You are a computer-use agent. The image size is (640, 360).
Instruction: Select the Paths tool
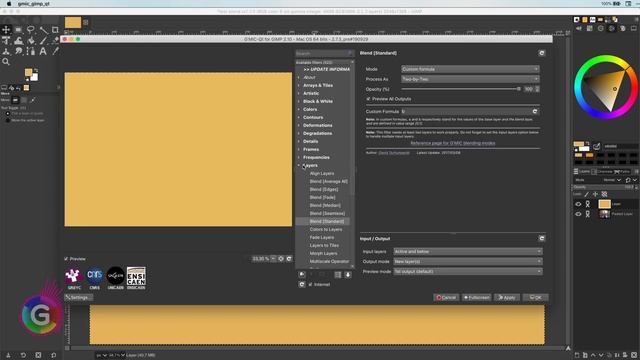[x=31, y=51]
